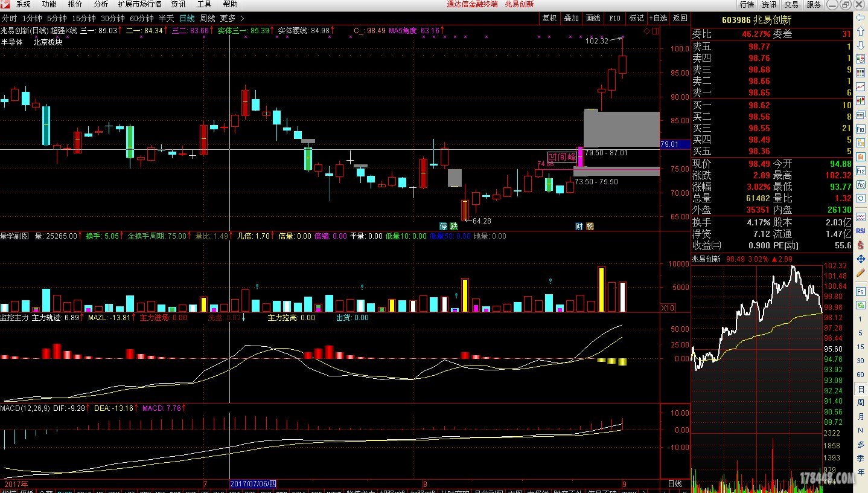This screenshot has width=868, height=493.
Task: Click the red S icon in sidebar
Action: coord(860,245)
